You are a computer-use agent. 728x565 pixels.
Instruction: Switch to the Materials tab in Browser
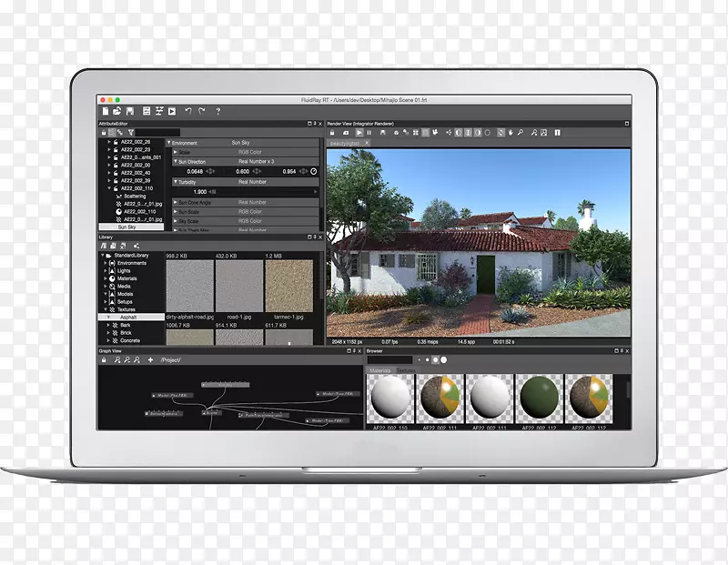[380, 370]
